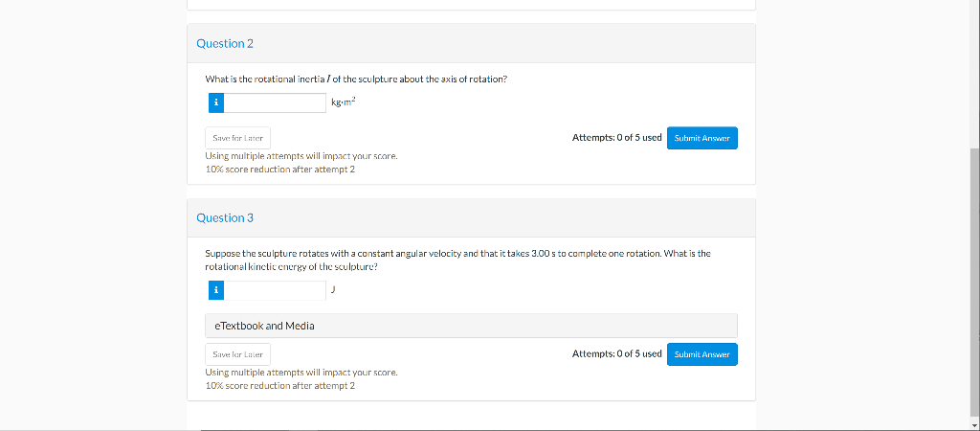Save Question 2 for later
Screen dimensions: 980x431
pos(237,138)
